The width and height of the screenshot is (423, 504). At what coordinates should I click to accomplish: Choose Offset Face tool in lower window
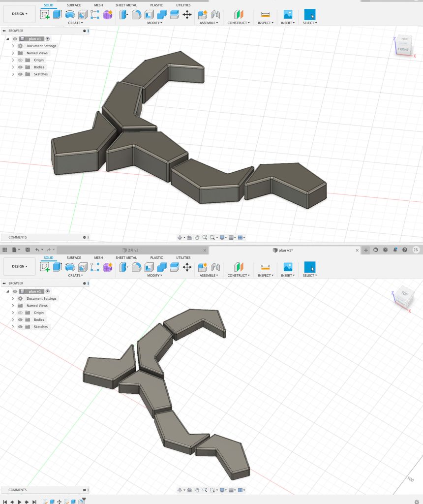coord(174,267)
